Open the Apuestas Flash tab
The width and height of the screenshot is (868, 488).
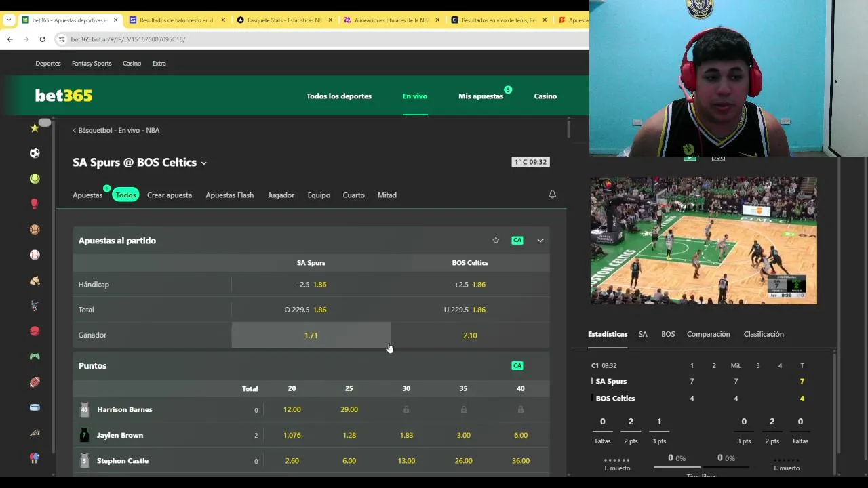(229, 195)
